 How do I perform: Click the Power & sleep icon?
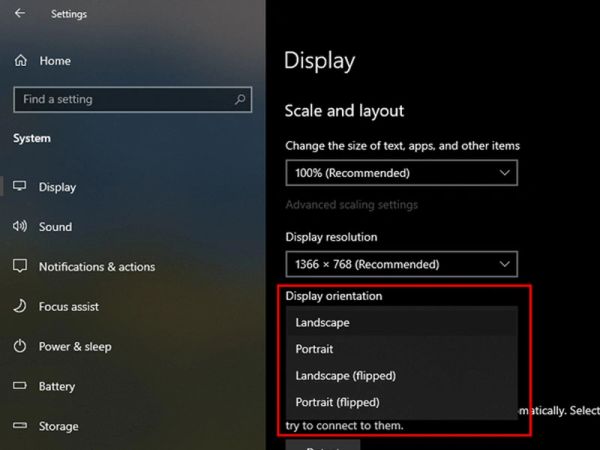coord(20,347)
